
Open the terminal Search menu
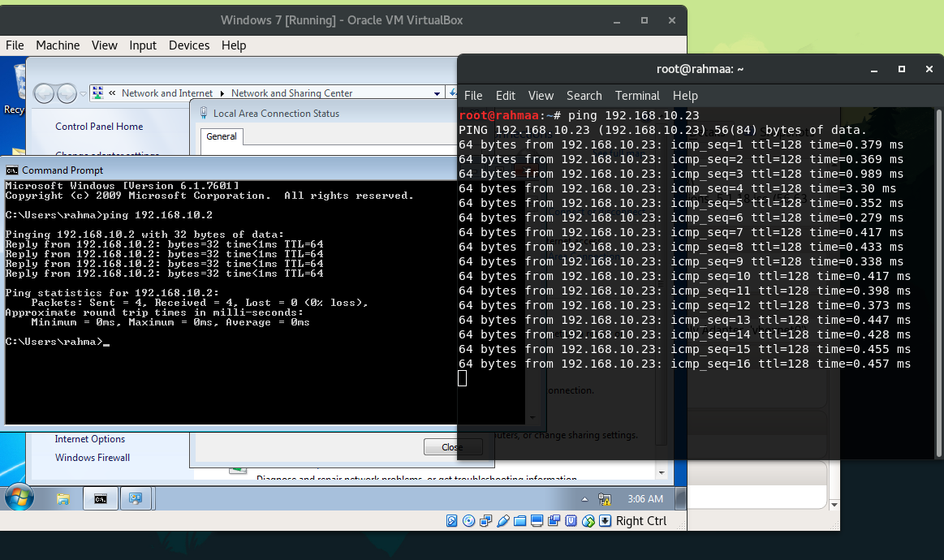(584, 96)
